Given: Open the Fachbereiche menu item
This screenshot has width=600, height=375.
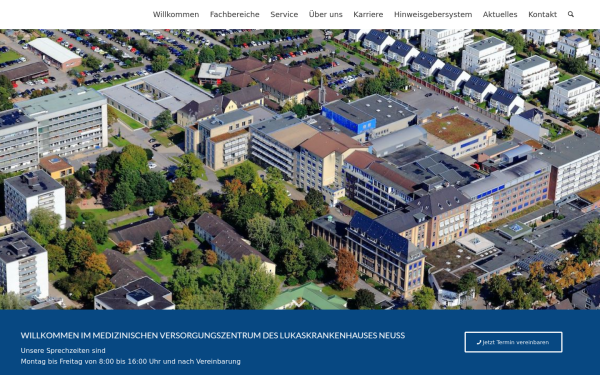Looking at the screenshot, I should [235, 15].
